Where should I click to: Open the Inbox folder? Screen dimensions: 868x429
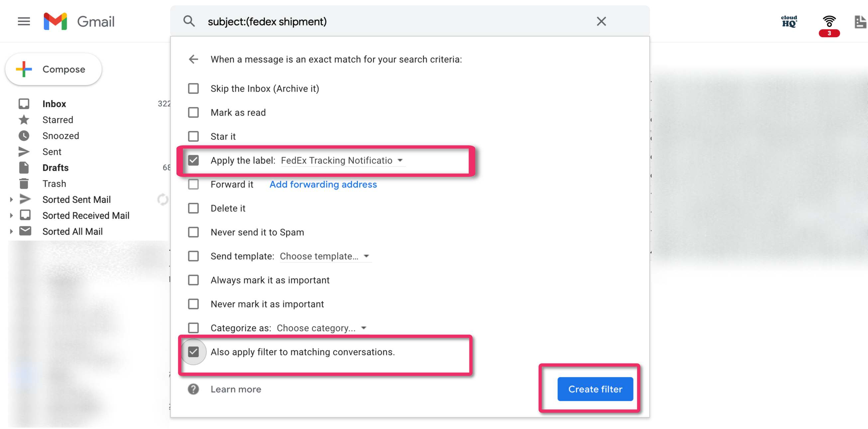point(54,103)
